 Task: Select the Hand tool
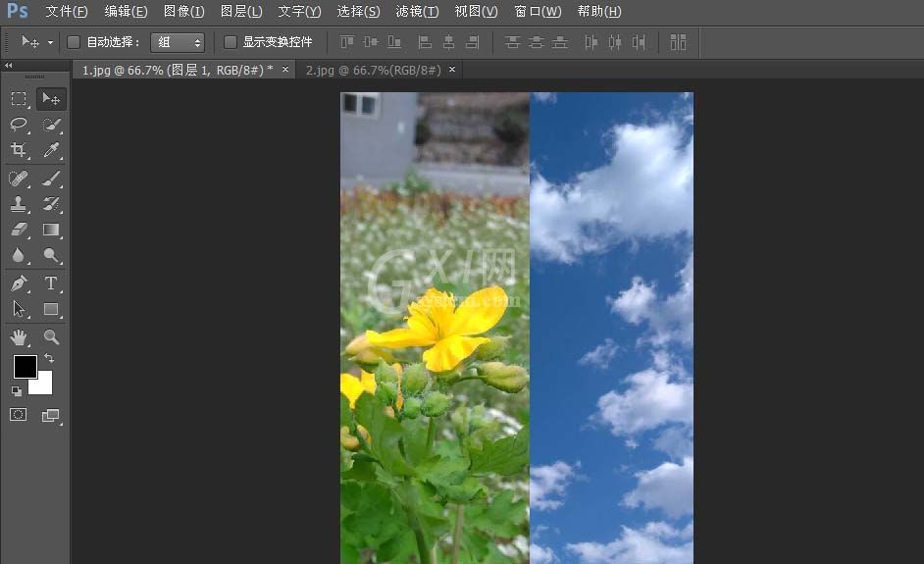pyautogui.click(x=19, y=337)
